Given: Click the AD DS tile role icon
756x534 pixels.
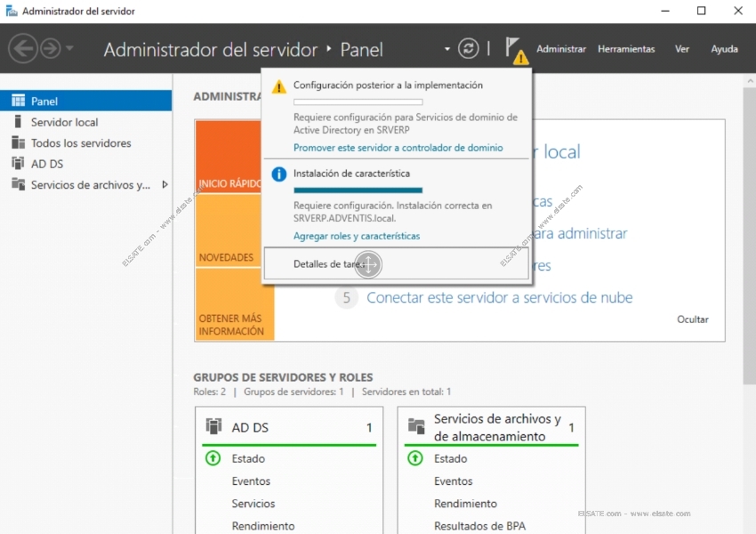Looking at the screenshot, I should click(213, 426).
